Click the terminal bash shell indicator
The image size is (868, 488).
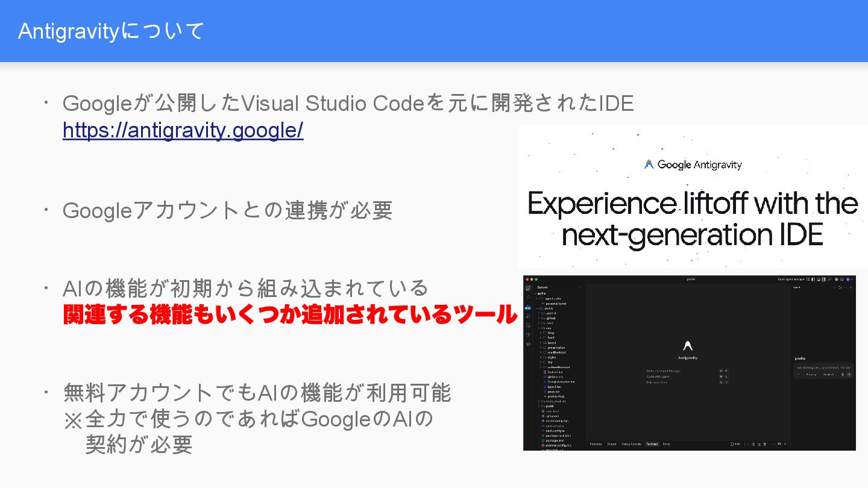(735, 444)
